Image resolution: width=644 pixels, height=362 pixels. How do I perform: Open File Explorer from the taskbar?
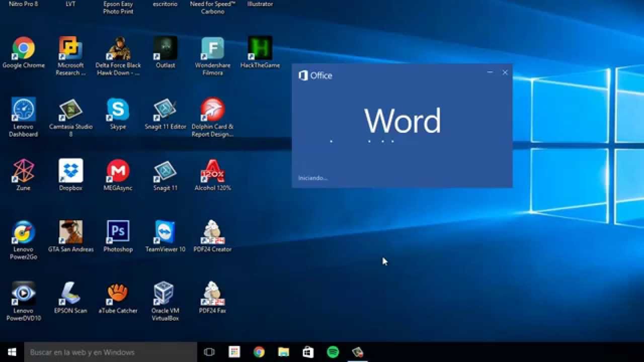[284, 352]
